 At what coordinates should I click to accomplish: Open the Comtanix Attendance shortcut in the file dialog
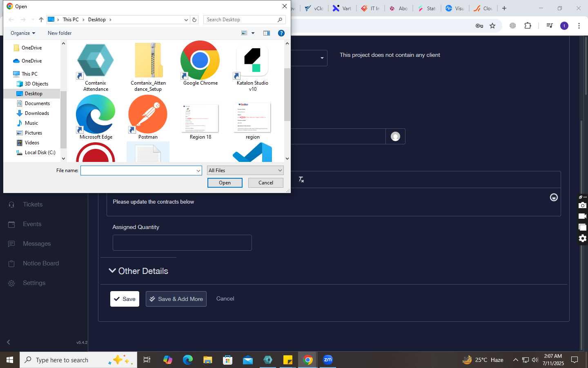pos(96,67)
